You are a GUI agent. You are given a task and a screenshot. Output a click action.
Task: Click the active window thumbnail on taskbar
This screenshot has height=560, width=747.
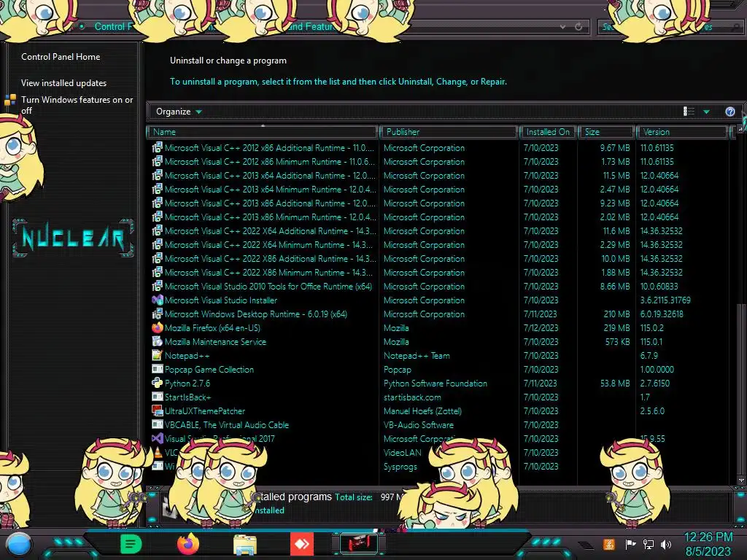(359, 544)
